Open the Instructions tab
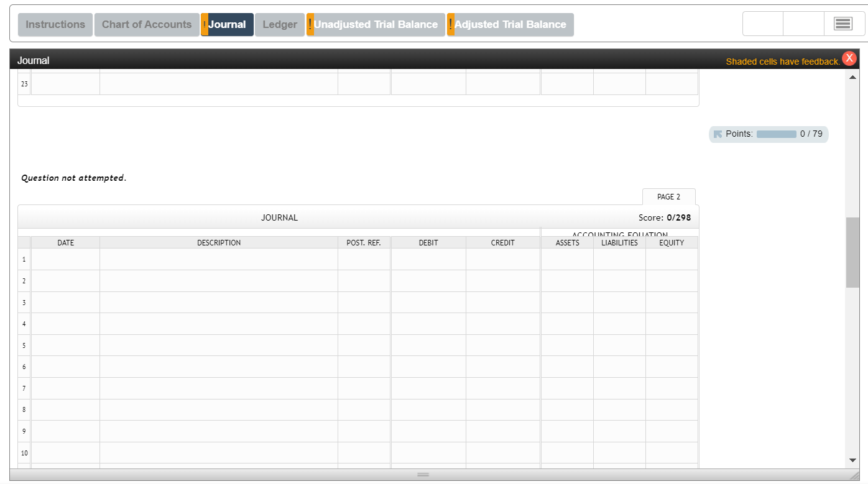 pos(55,25)
